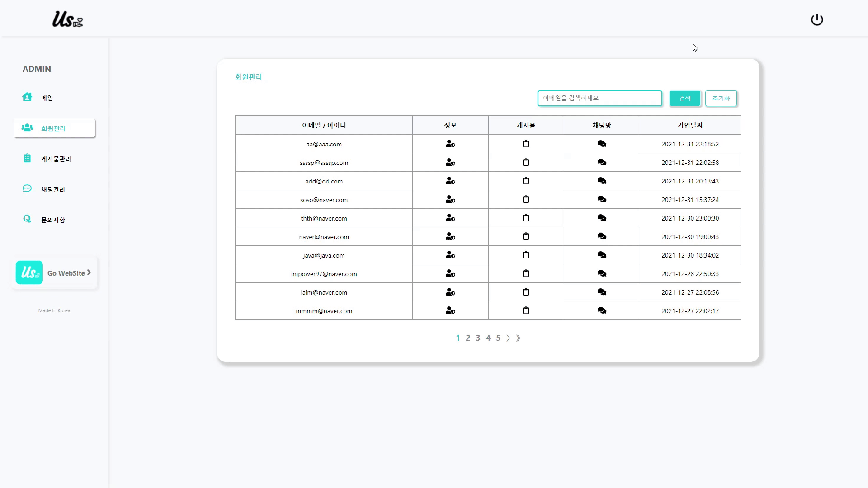Click the 검색 search button
Viewport: 868px width, 488px height.
[x=684, y=98]
